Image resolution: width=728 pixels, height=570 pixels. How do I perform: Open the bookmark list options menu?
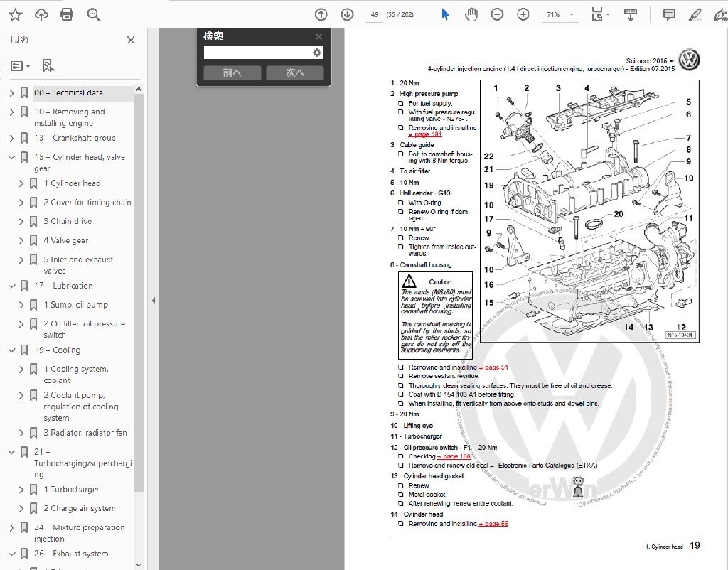tap(20, 66)
